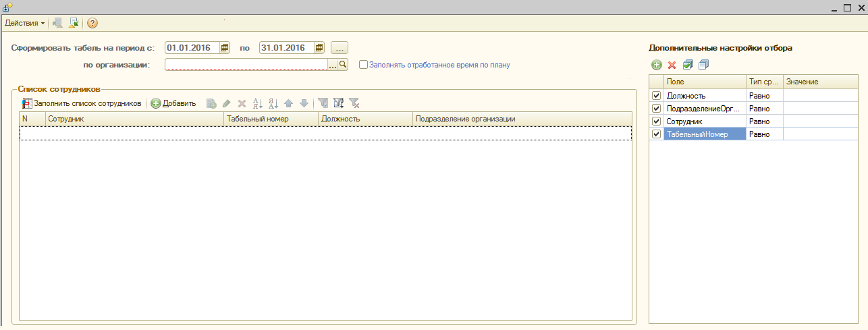This screenshot has height=330, width=868.
Task: Click the period selection ellipsis button
Action: (340, 48)
